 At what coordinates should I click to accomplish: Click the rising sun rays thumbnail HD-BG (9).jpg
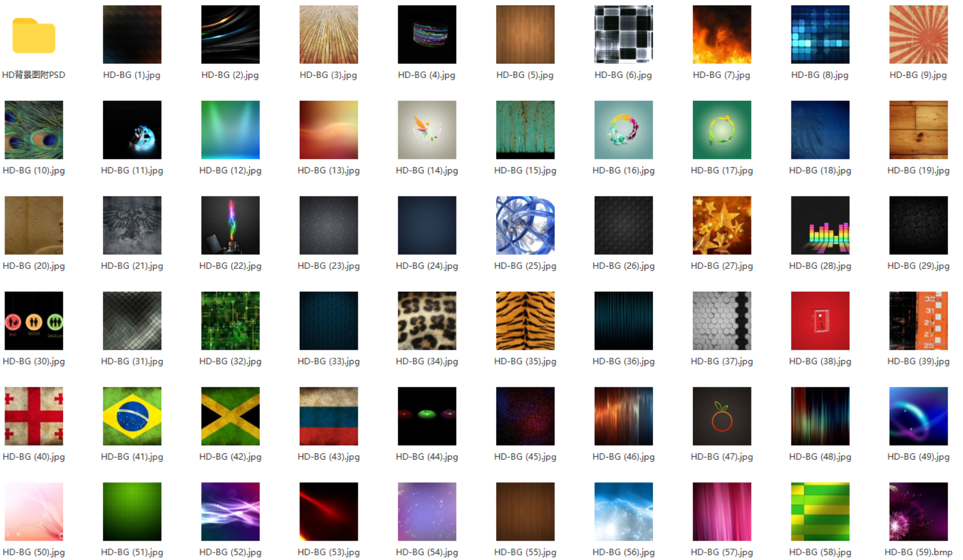click(x=918, y=35)
